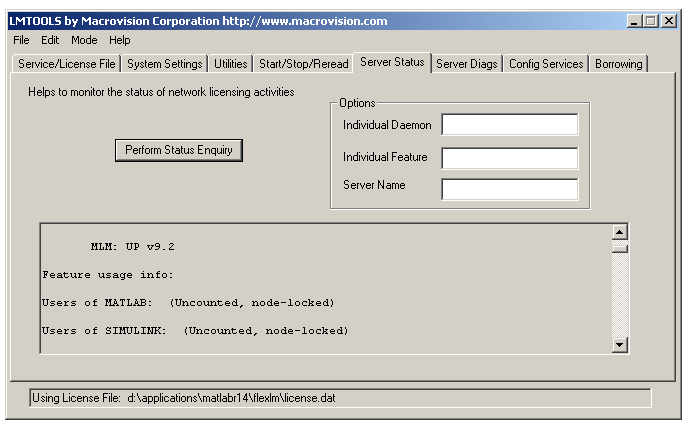Close the LMTOOLS window
This screenshot has height=426, width=691.
pyautogui.click(x=669, y=21)
